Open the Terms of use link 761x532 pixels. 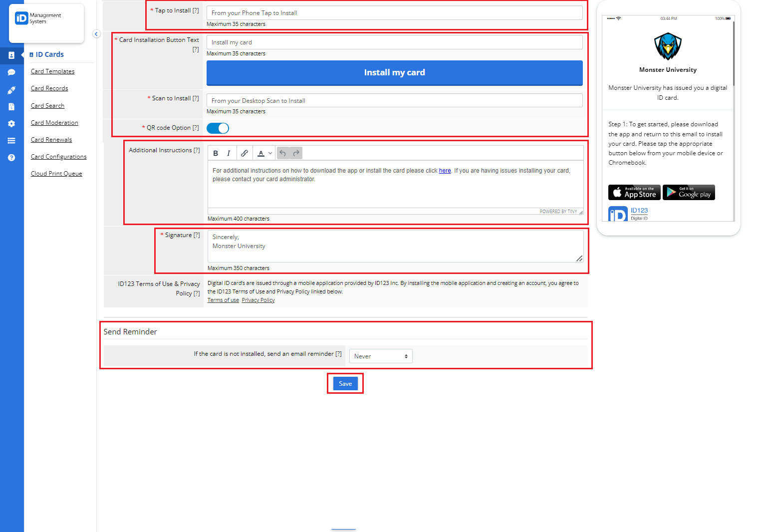point(223,300)
